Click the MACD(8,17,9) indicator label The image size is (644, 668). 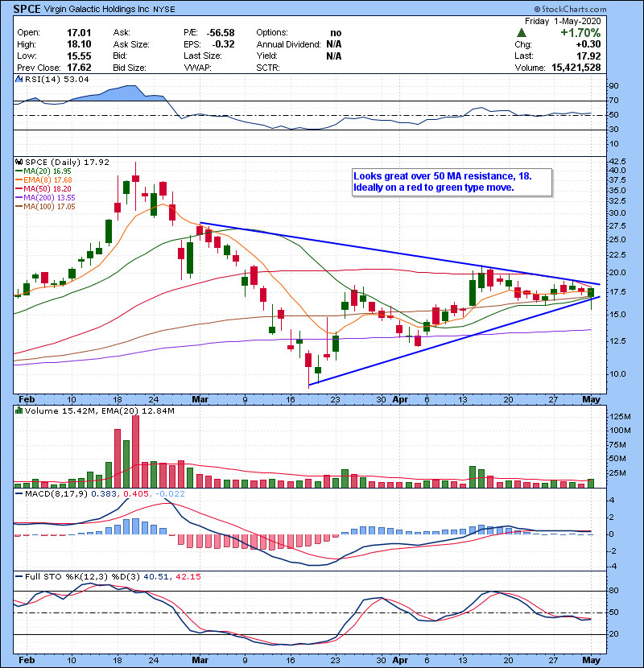coord(56,494)
